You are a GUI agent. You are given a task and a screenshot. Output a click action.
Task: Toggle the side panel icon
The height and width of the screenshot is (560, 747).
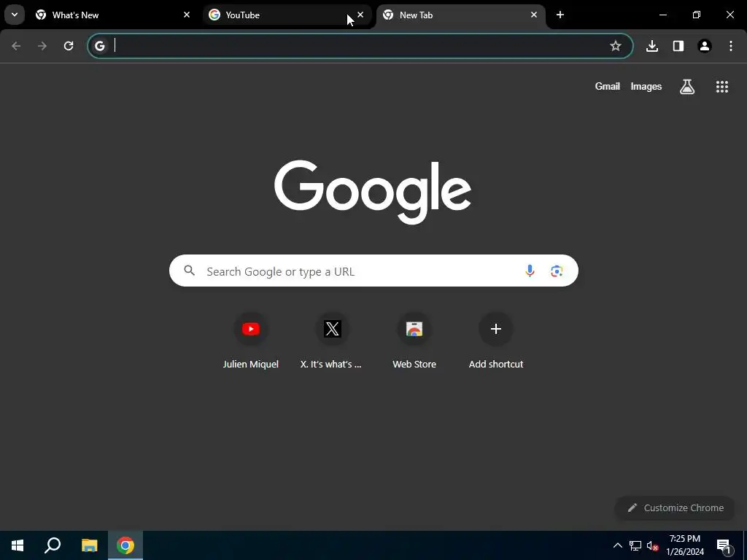[678, 46]
